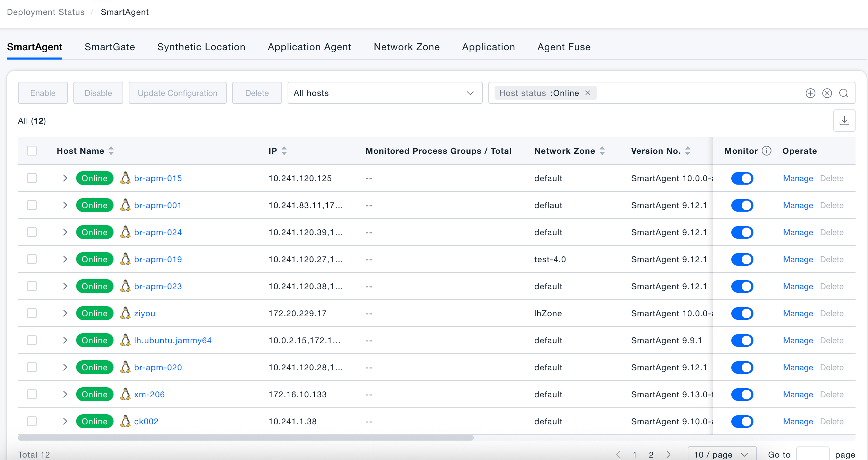868x460 pixels.
Task: Click the search magnifier icon
Action: (843, 93)
